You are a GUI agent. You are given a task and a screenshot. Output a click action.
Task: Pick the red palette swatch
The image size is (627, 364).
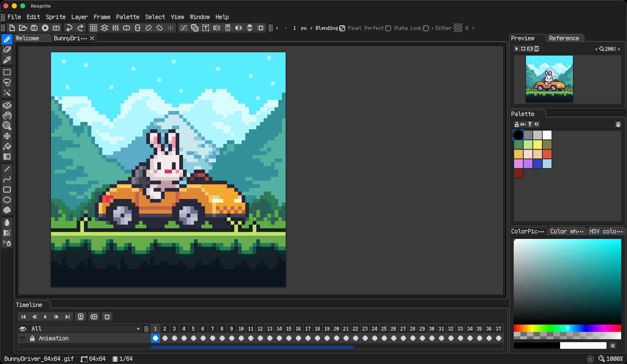(x=547, y=154)
